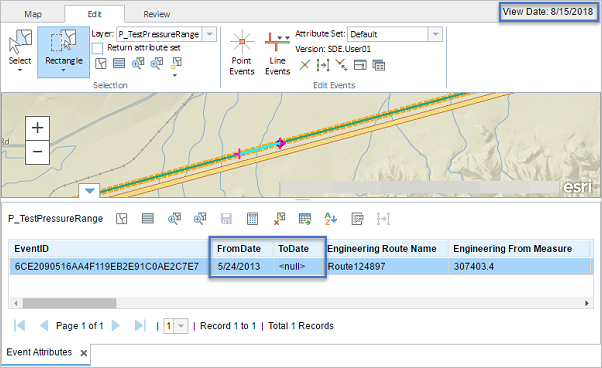Close the Event Attributes tab
602x368 pixels.
[x=83, y=353]
